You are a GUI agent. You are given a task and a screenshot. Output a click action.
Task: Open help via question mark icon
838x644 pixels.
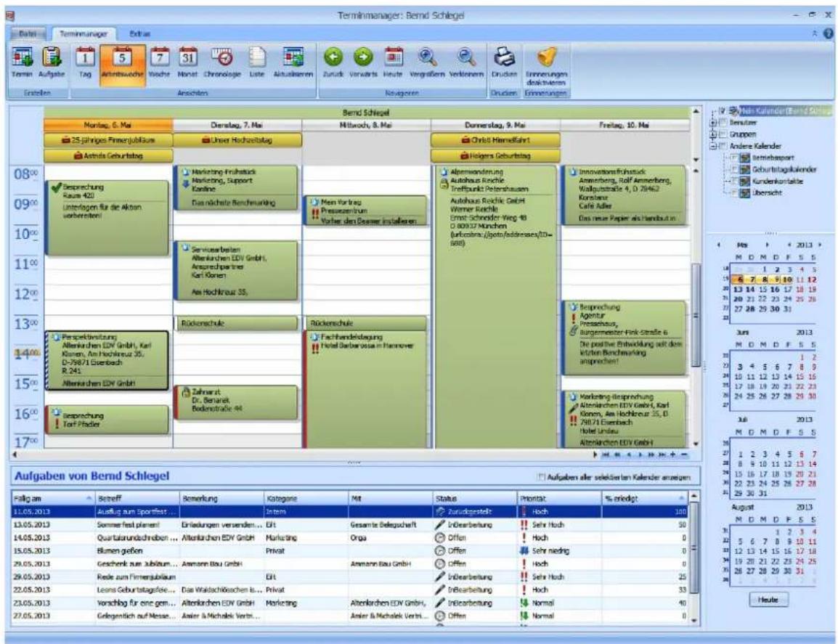click(829, 33)
